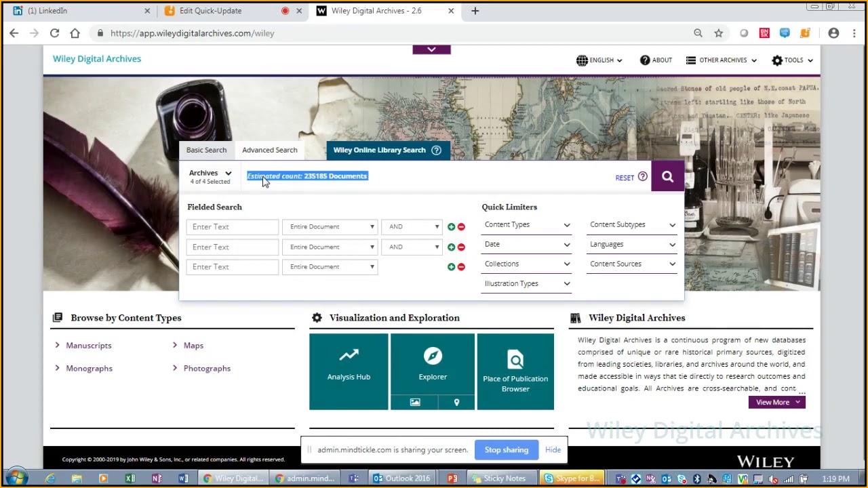The height and width of the screenshot is (488, 868).
Task: Select the Advanced Search tab
Action: pos(270,150)
